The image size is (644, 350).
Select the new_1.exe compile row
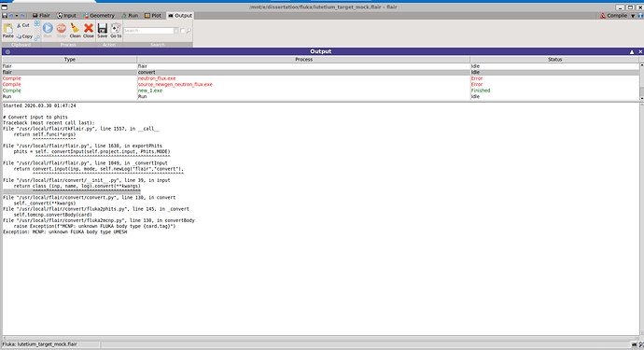click(x=320, y=91)
